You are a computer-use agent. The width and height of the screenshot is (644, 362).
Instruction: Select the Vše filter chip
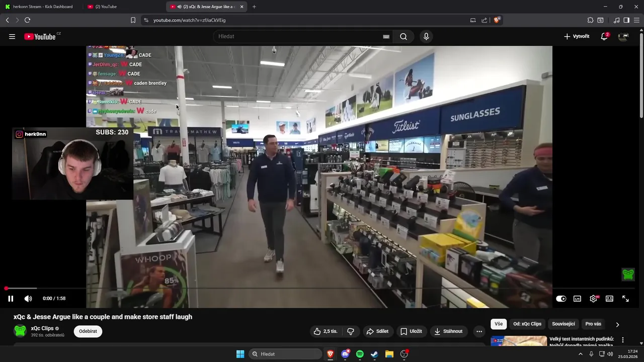pos(498,324)
